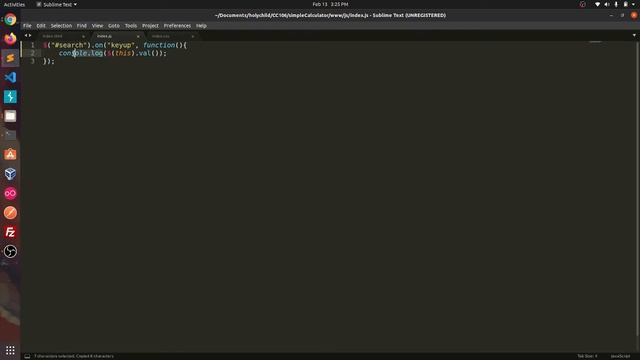Viewport: 640px width, 360px height.
Task: Open the View menu
Action: coord(97,25)
